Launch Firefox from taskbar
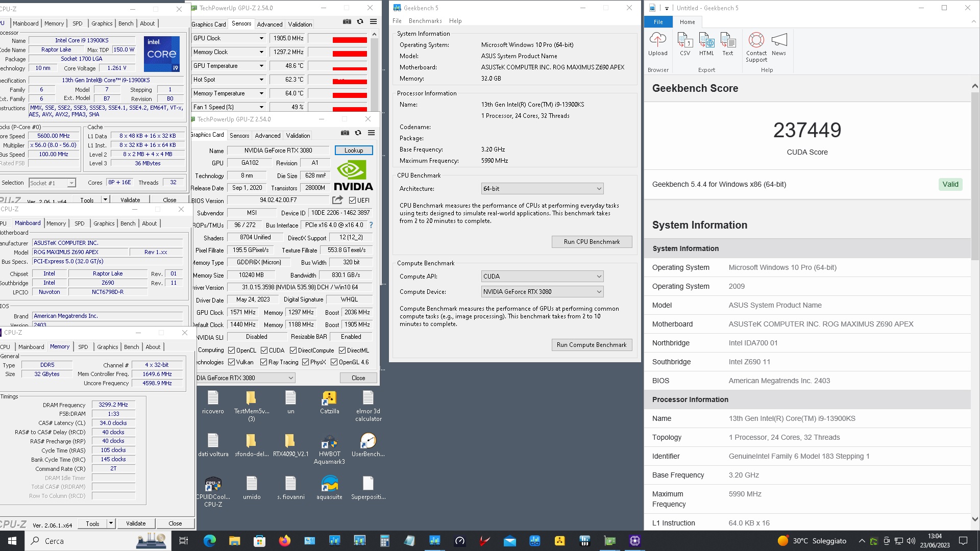This screenshot has height=551, width=980. click(284, 541)
